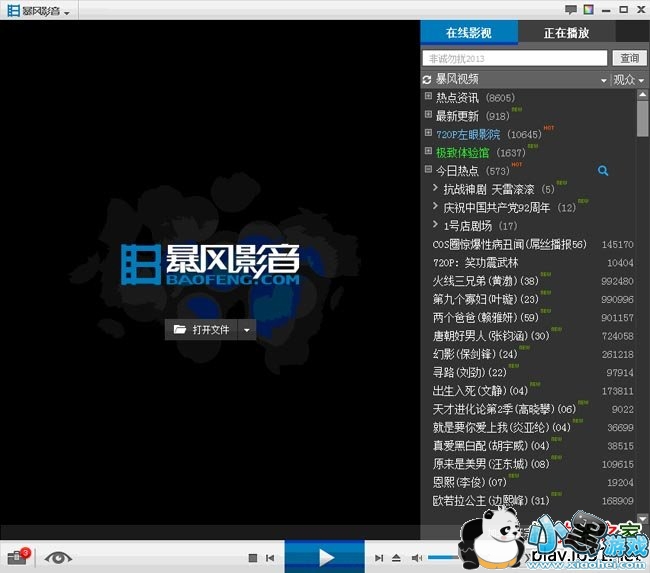Open 唐朝好男人(张钧涵)(30) entry
The width and height of the screenshot is (650, 573).
coord(532,336)
